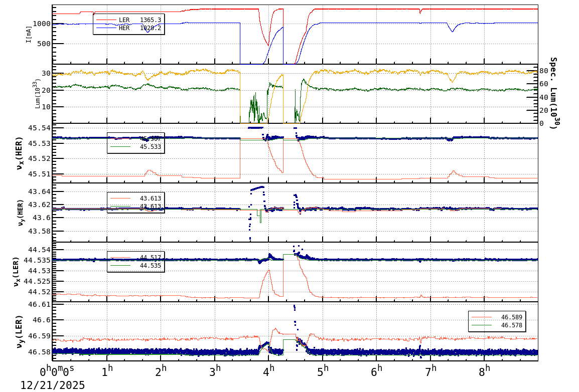Screen dimensions: 579x392
Task: Select the red LER current trace
Action: coord(401,8)
